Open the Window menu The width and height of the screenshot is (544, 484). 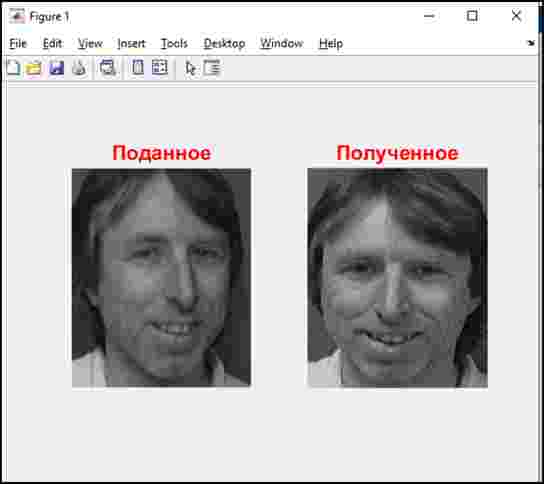point(281,44)
